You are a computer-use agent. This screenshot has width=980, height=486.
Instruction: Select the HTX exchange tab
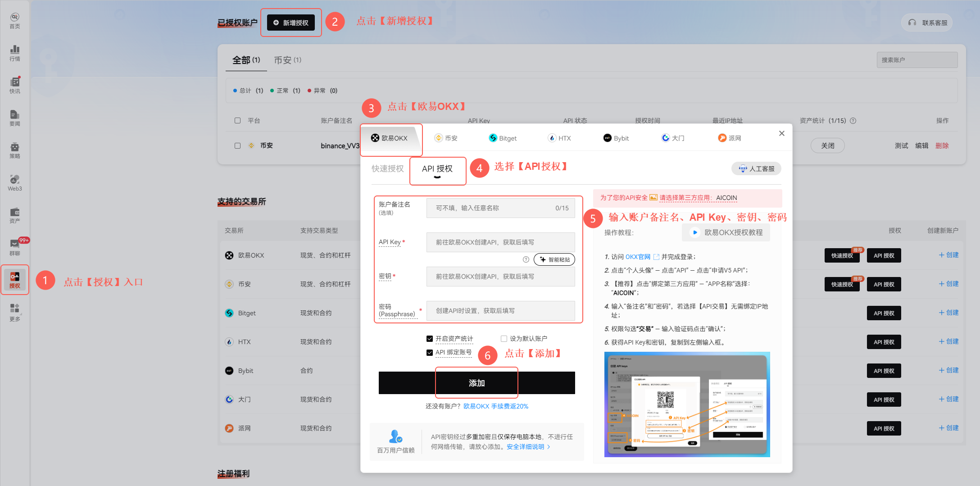(559, 138)
